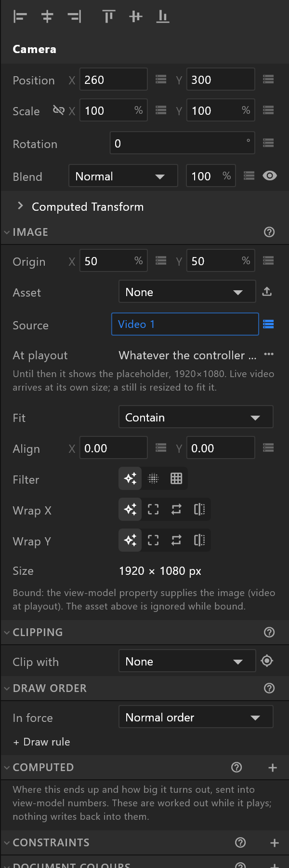Select Wrap Y clamp mode
The width and height of the screenshot is (289, 868).
[x=153, y=540]
